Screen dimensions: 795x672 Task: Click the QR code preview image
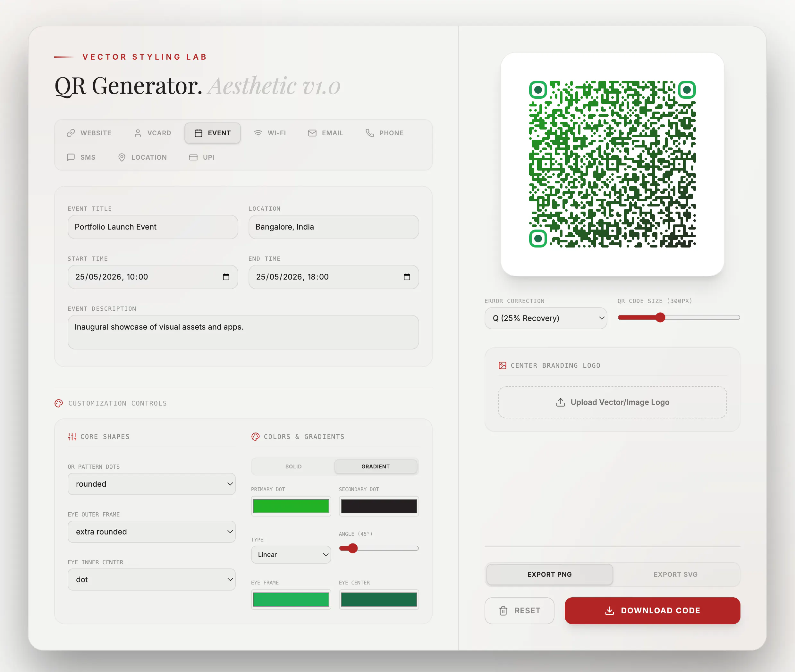pos(612,164)
